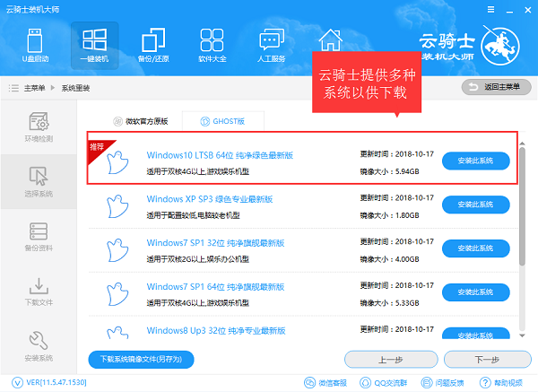Install the Windows XP SP3 system
Screen dimensions: 538x392
pos(475,205)
